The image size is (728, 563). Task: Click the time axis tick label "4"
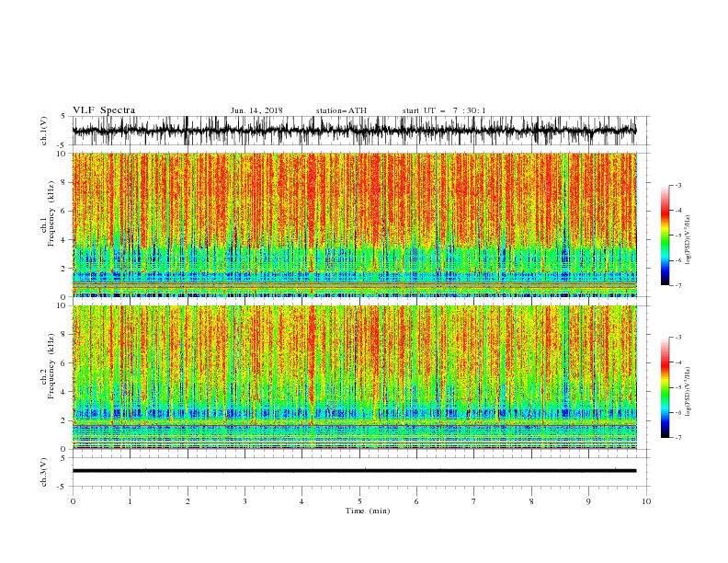(x=301, y=501)
